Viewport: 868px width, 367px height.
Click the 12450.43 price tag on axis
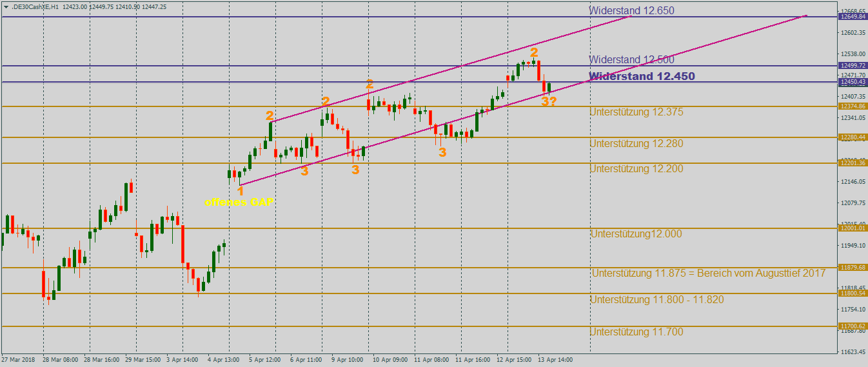853,83
